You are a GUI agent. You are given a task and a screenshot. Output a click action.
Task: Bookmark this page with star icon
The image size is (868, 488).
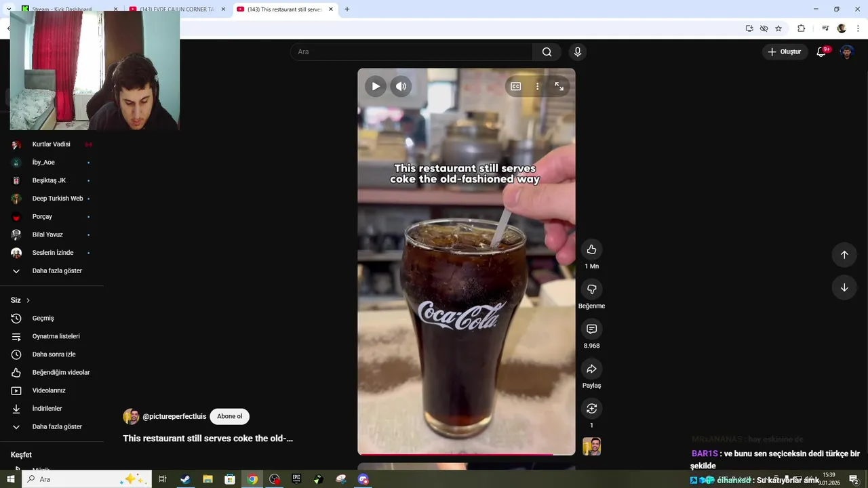778,28
